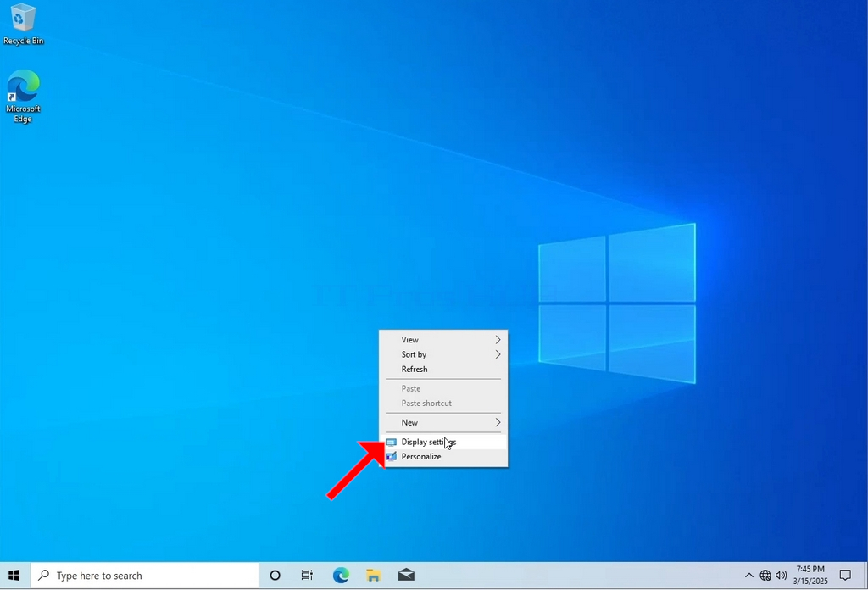Choose Personalize in the context menu
868x590 pixels.
point(443,457)
